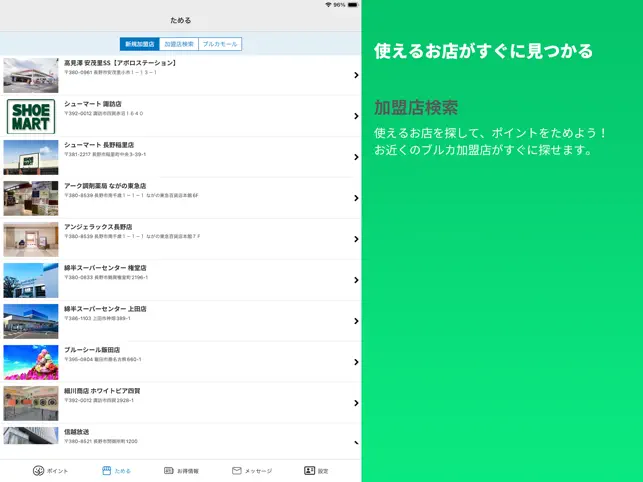This screenshot has height=482, width=643.
Task: Tap the 〒386-1103 上田市 address line
Action: click(97, 318)
